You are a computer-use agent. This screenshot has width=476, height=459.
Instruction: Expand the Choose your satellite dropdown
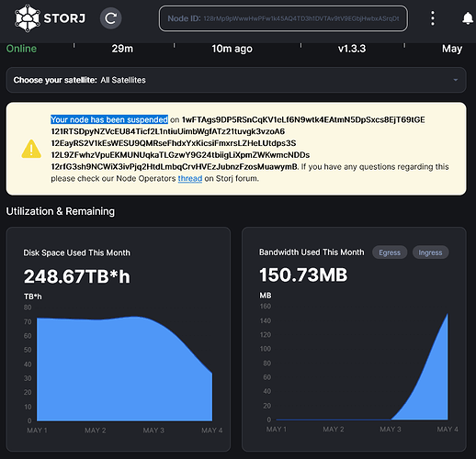[236, 80]
